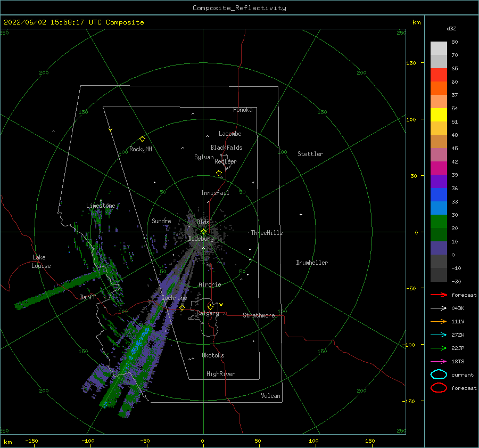
Task: Click the Airdrie town label
Action: point(210,284)
